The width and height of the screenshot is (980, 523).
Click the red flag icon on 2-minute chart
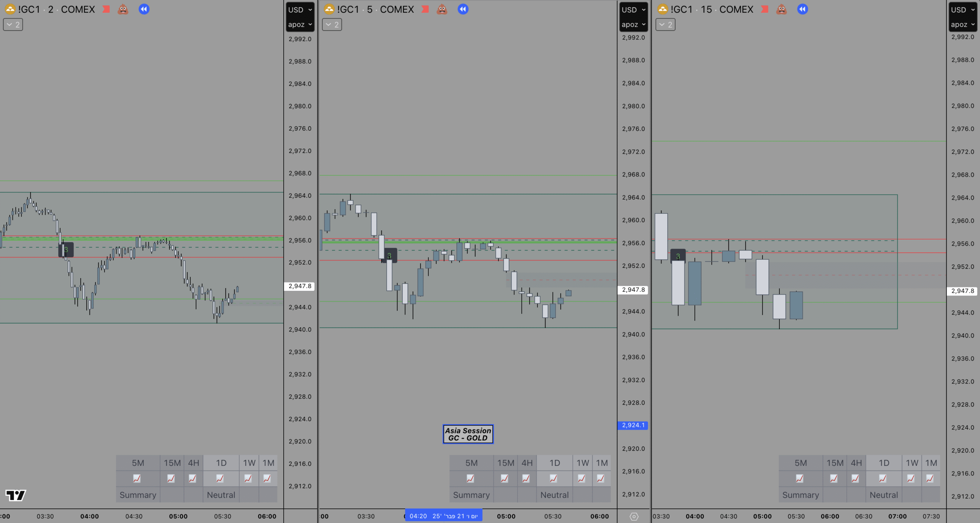click(x=106, y=9)
